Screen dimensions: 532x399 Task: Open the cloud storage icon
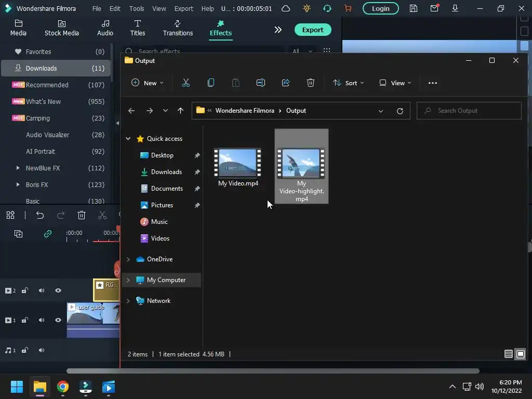coord(286,8)
